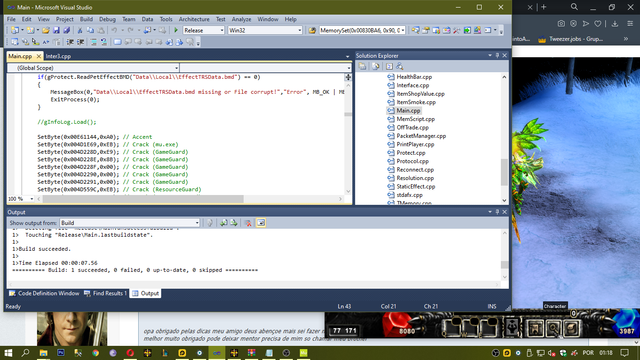Select Main.cpp in Solution Explorer
This screenshot has height=360, width=640.
click(408, 111)
